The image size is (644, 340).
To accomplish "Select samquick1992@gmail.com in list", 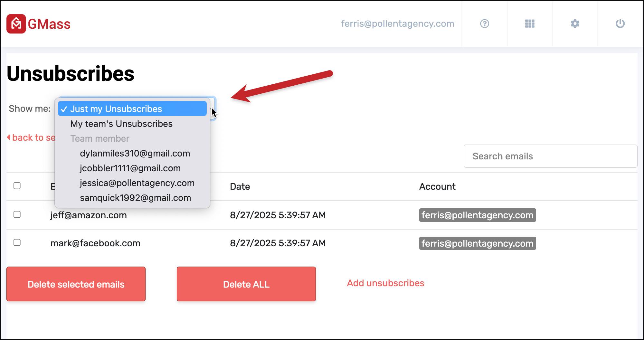I will coord(135,198).
